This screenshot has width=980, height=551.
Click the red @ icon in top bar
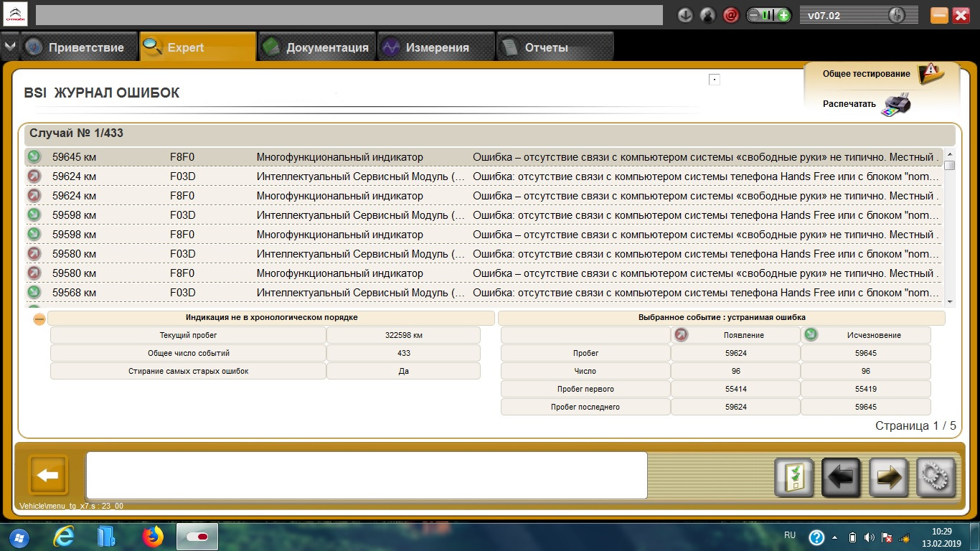click(x=731, y=15)
